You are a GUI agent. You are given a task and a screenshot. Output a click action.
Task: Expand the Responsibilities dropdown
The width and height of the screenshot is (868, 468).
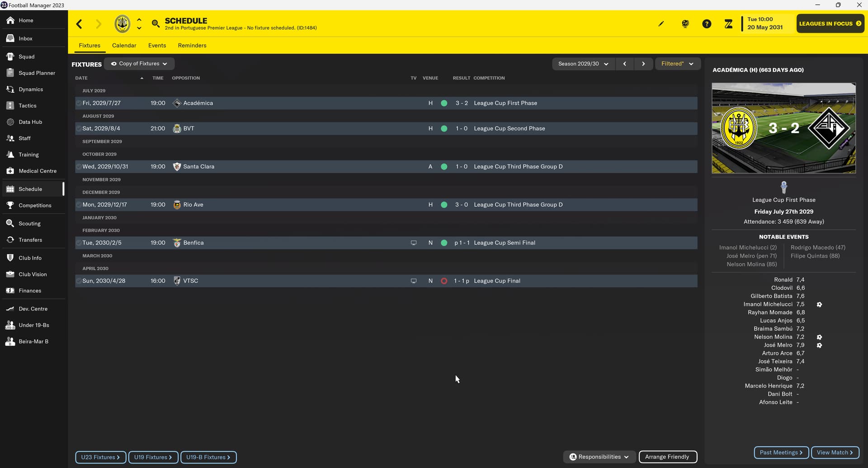[599, 457]
